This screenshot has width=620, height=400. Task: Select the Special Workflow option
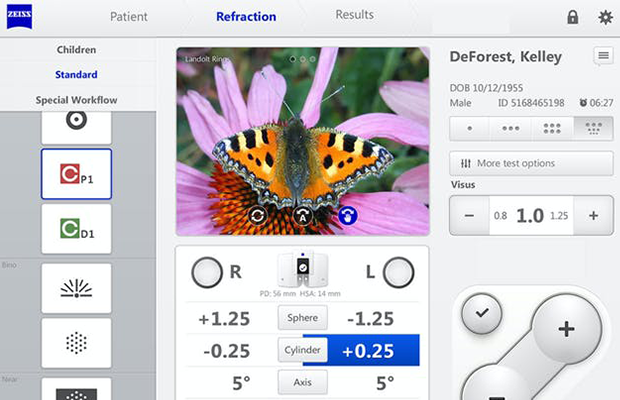[76, 100]
